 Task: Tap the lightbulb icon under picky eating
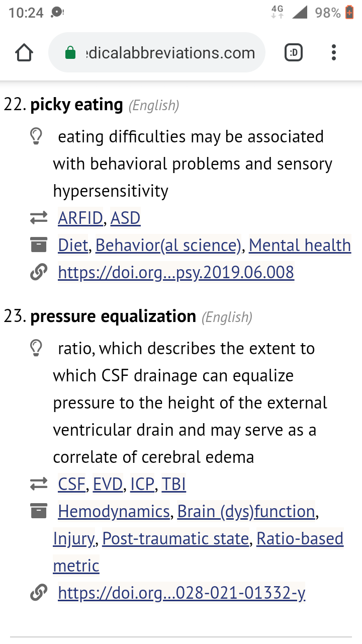tap(36, 136)
